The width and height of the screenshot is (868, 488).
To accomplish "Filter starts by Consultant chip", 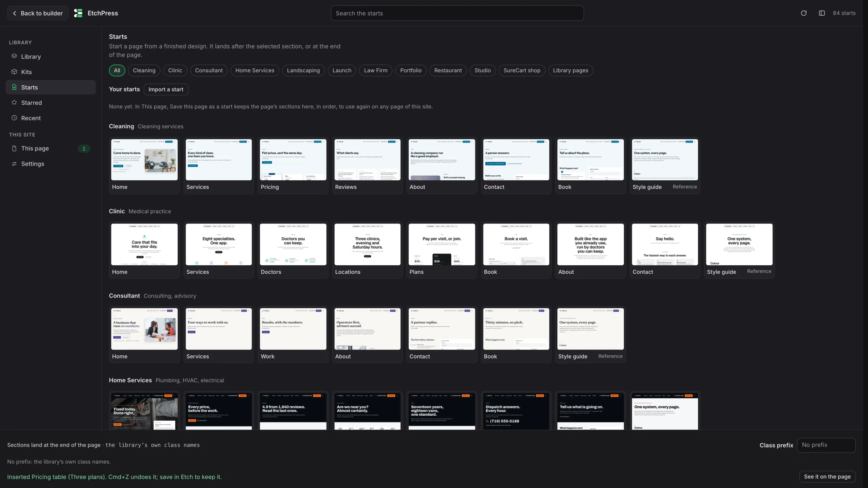I will click(x=209, y=70).
